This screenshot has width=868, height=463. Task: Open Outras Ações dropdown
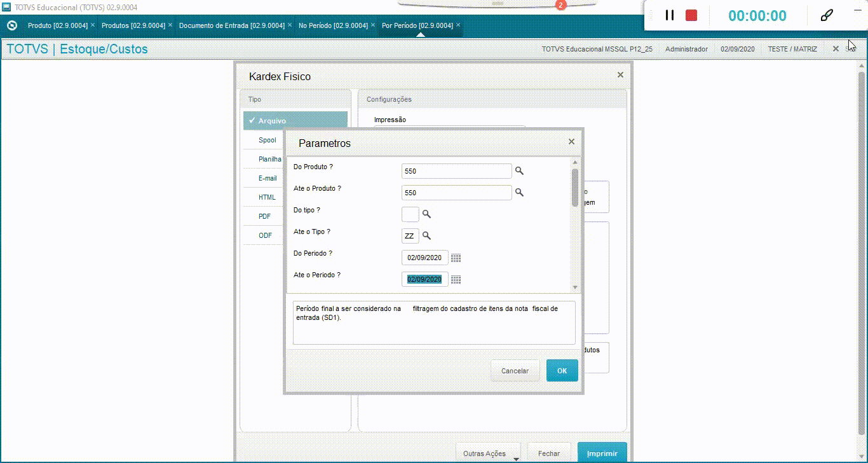(488, 453)
